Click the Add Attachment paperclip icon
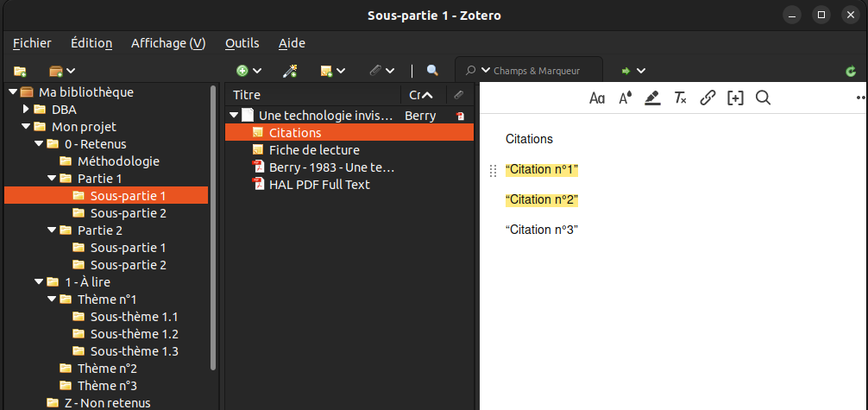868x410 pixels. coord(375,71)
